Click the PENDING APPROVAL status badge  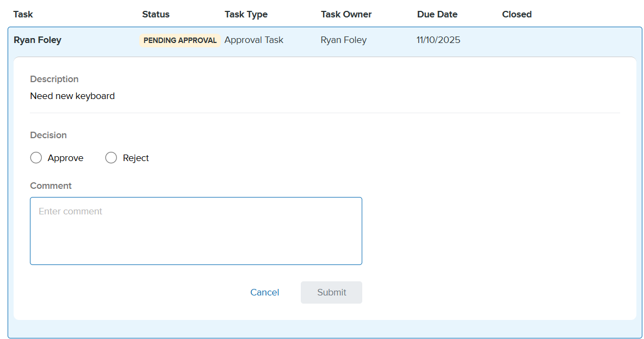pyautogui.click(x=180, y=40)
